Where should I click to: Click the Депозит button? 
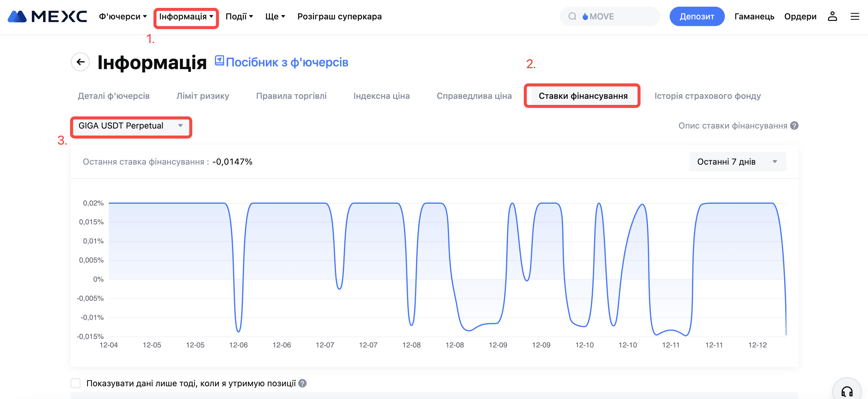point(696,16)
